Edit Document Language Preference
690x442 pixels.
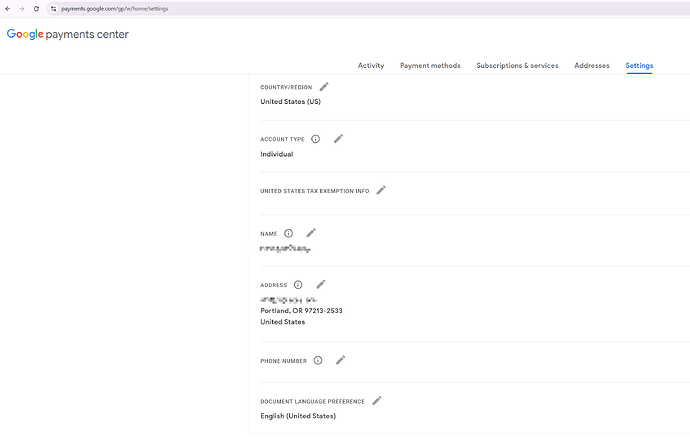click(x=377, y=401)
